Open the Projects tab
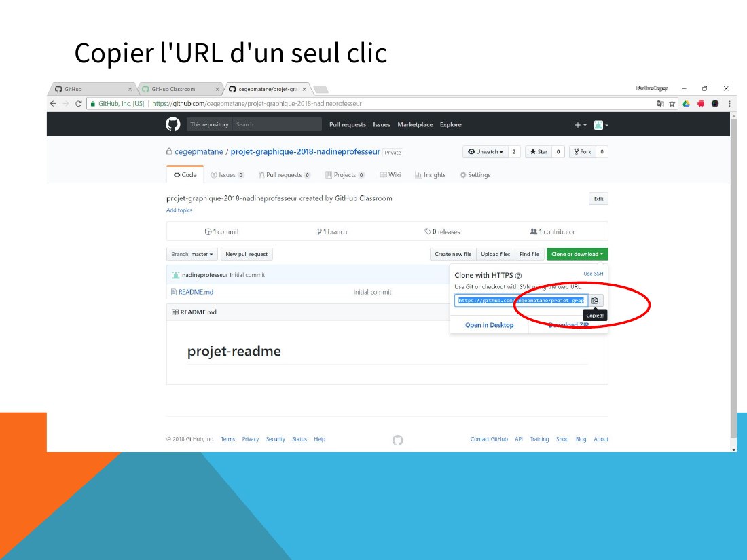Image resolution: width=747 pixels, height=560 pixels. (x=345, y=174)
